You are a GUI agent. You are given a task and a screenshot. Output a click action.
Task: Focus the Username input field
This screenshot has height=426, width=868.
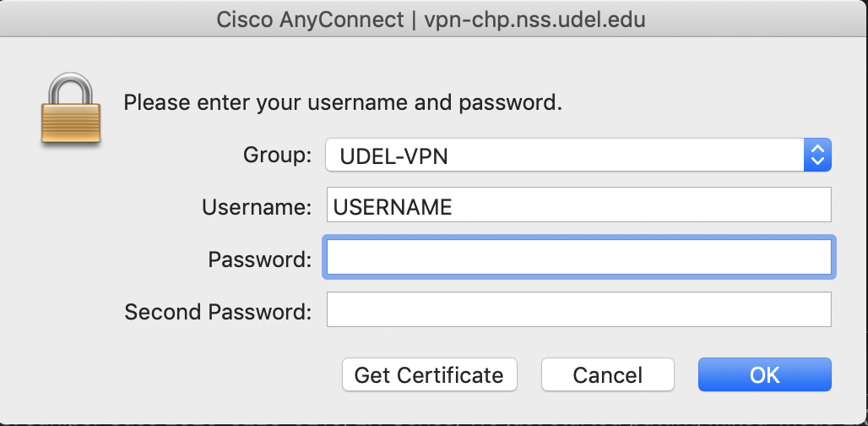pyautogui.click(x=579, y=205)
